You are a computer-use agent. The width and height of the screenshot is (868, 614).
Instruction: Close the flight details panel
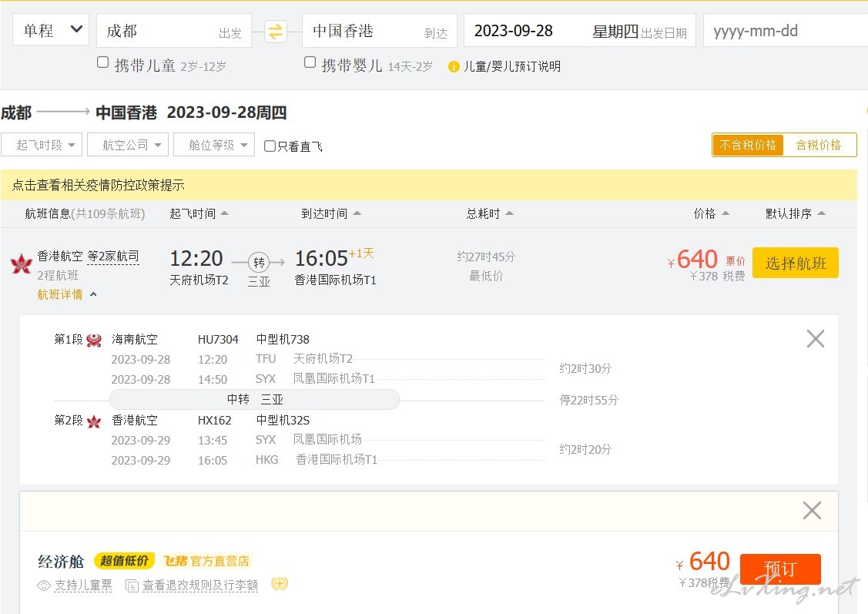pos(816,338)
